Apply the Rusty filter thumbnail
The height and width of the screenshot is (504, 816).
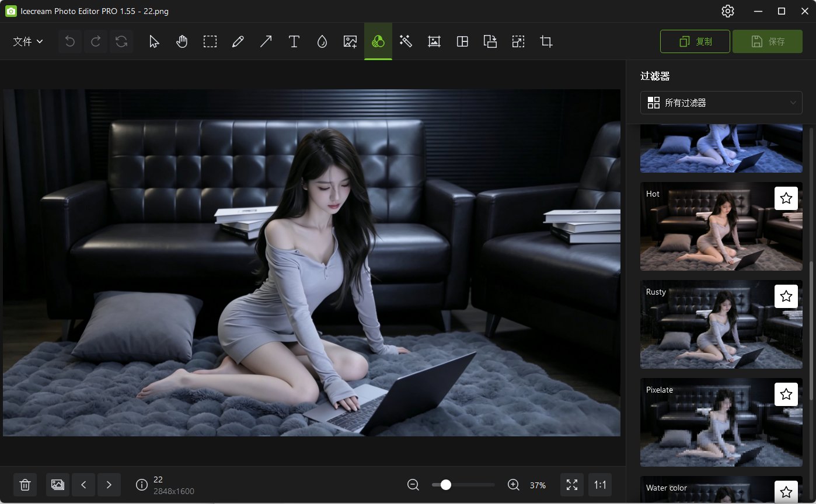(721, 324)
